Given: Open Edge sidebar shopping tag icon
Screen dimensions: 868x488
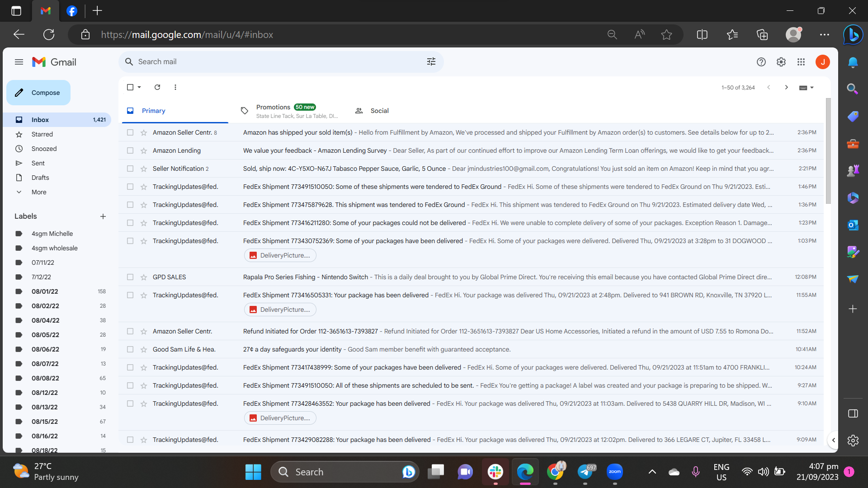Looking at the screenshot, I should (x=853, y=117).
